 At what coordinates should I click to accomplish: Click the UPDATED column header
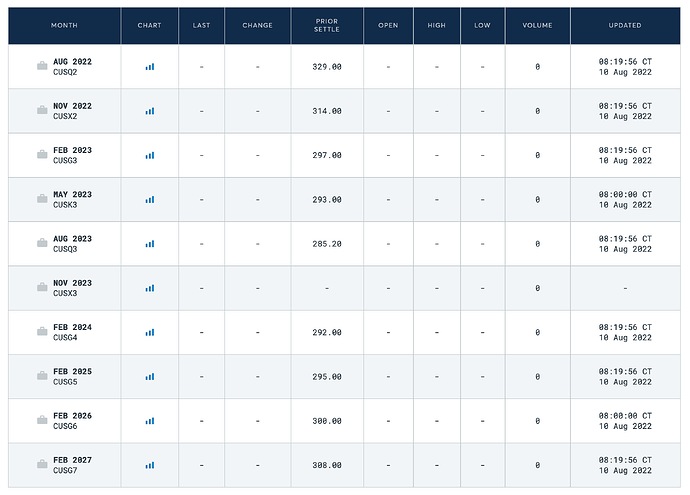pyautogui.click(x=625, y=26)
